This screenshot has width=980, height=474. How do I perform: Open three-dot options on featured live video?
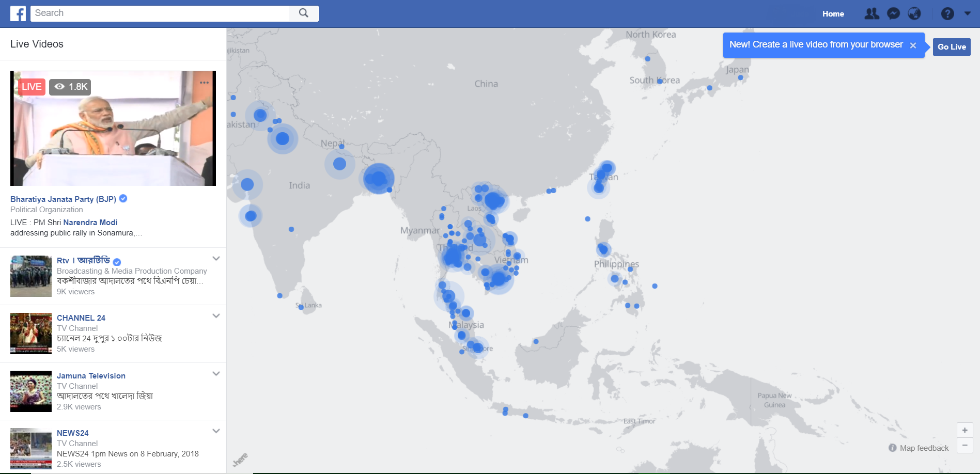[x=205, y=83]
